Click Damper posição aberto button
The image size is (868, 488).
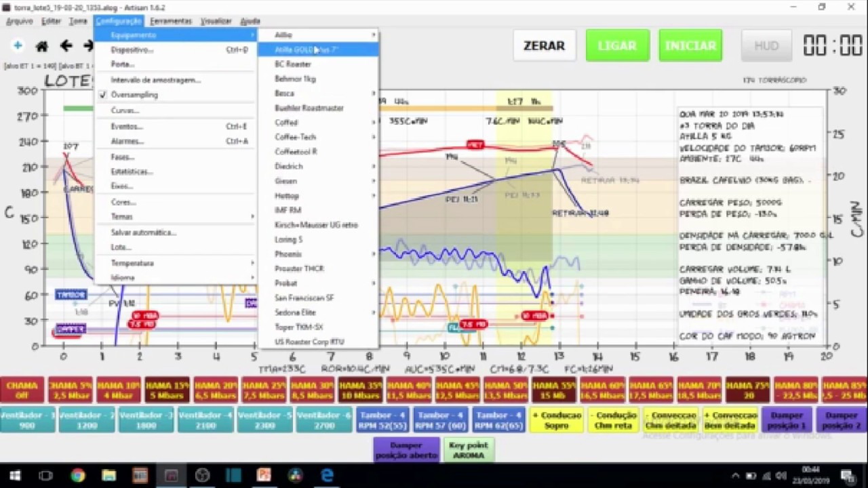(406, 450)
